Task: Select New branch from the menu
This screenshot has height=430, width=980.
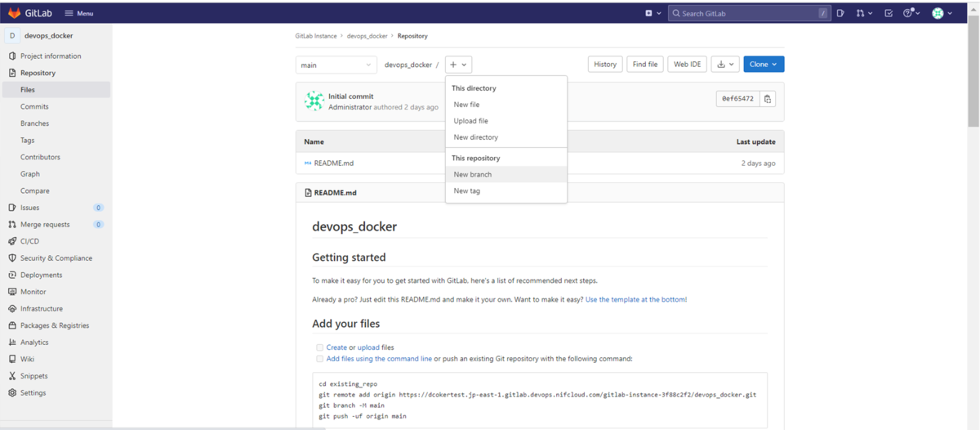Action: 473,175
